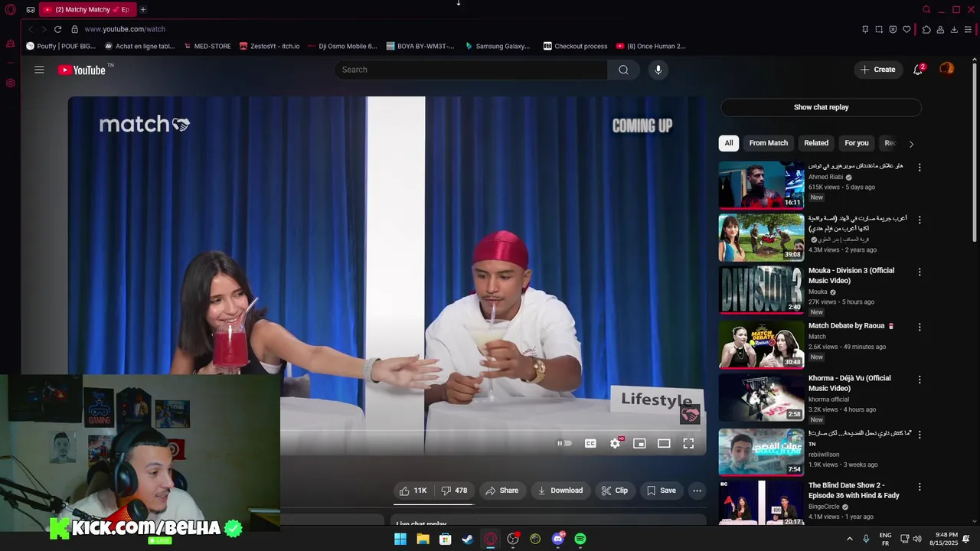Click in the YouTube search field

[x=471, y=70]
